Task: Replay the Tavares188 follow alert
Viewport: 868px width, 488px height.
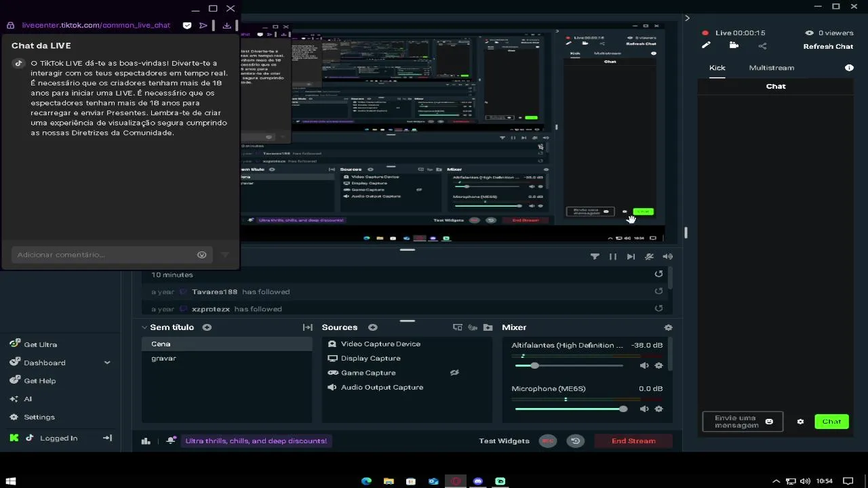Action: click(x=658, y=291)
